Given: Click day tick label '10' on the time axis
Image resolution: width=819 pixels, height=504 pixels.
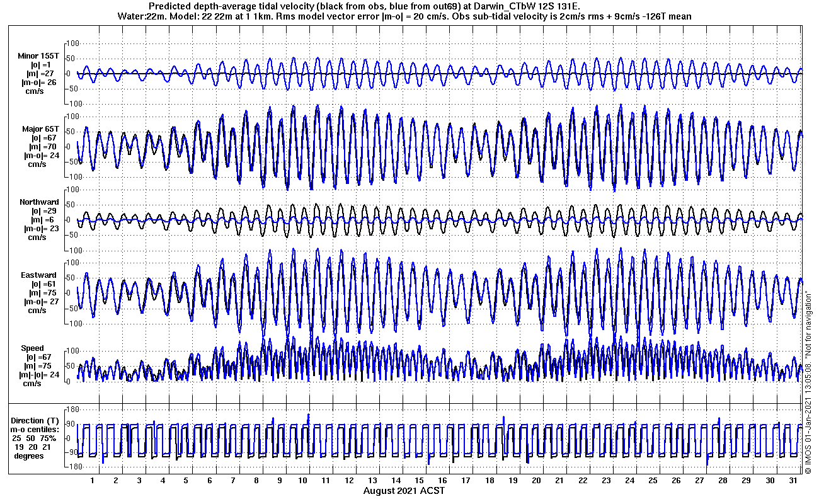Looking at the screenshot, I should [302, 481].
